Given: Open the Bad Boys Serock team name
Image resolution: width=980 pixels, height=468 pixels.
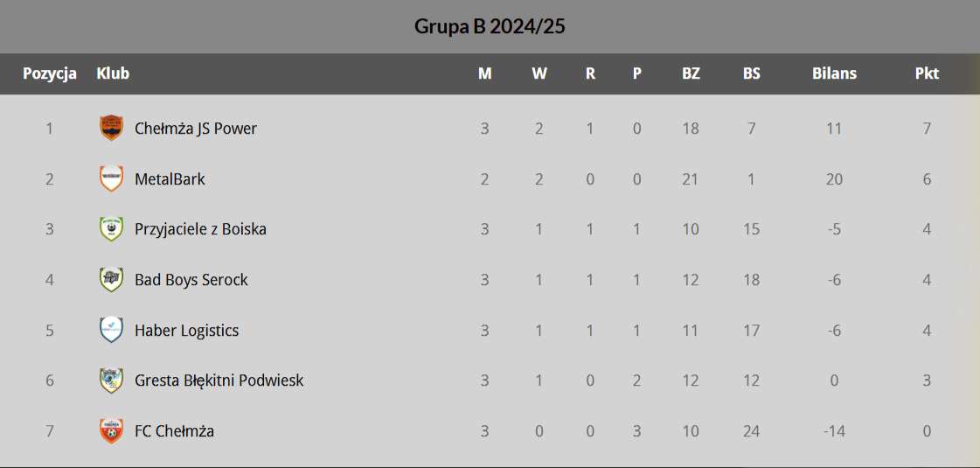Looking at the screenshot, I should pyautogui.click(x=191, y=280).
